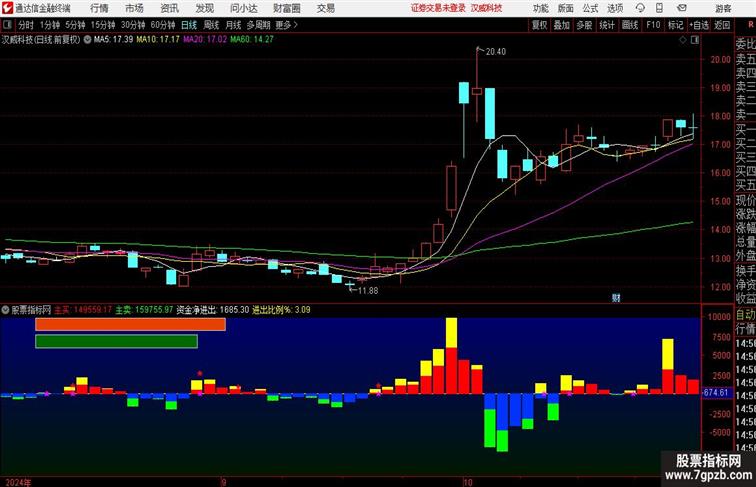This screenshot has width=756, height=487.
Task: Click the 证券交易未登录 login link
Action: click(x=438, y=8)
